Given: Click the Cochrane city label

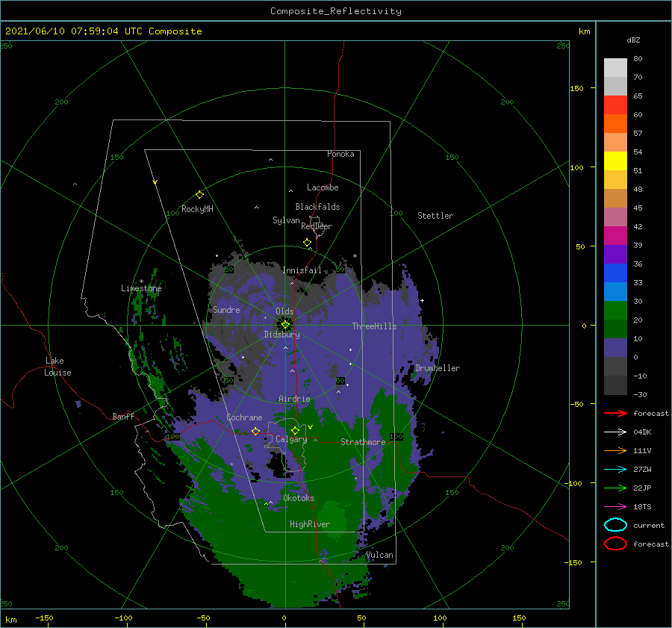Looking at the screenshot, I should point(244,417).
